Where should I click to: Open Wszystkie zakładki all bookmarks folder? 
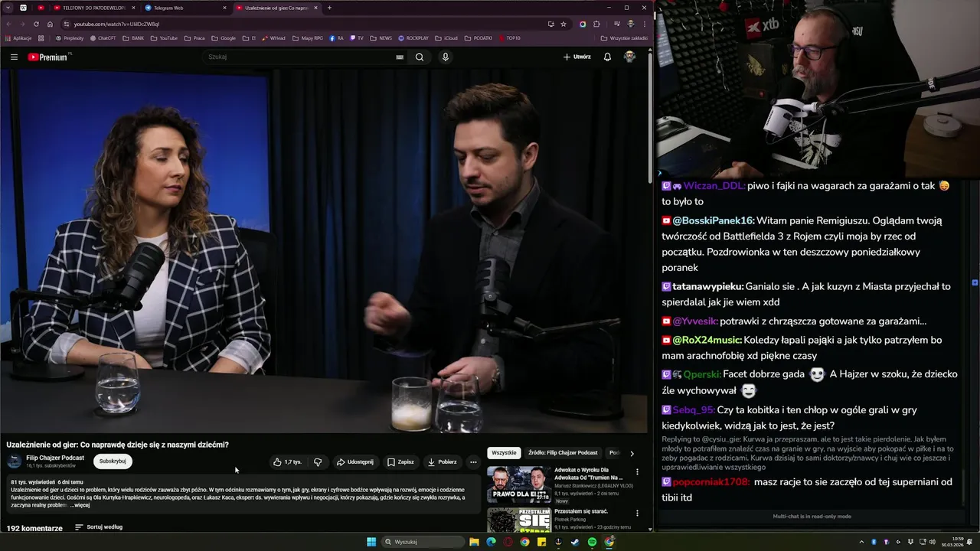tap(624, 37)
